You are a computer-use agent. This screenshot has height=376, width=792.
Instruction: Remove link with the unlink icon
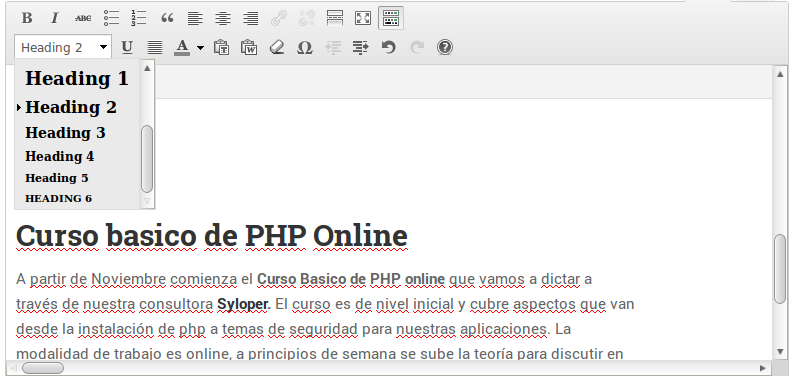307,18
